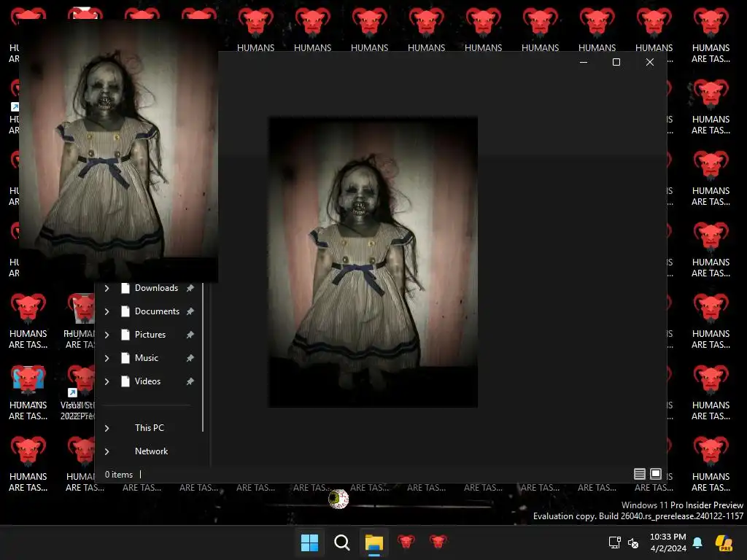Maximize the File Explorer window

click(616, 62)
